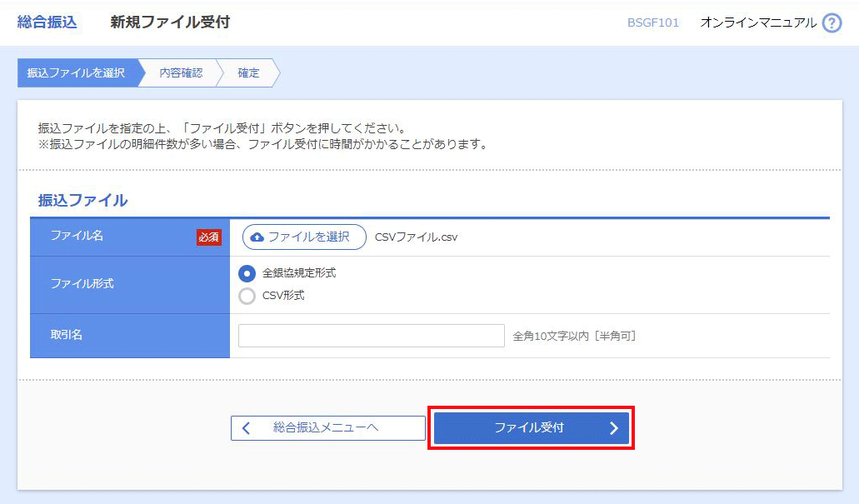Click the 新規ファイル受付 page heading
This screenshot has height=504, width=859.
pyautogui.click(x=170, y=22)
